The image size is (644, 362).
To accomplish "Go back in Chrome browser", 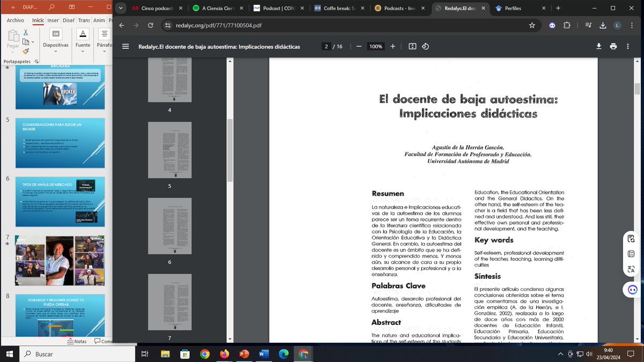I will click(121, 25).
